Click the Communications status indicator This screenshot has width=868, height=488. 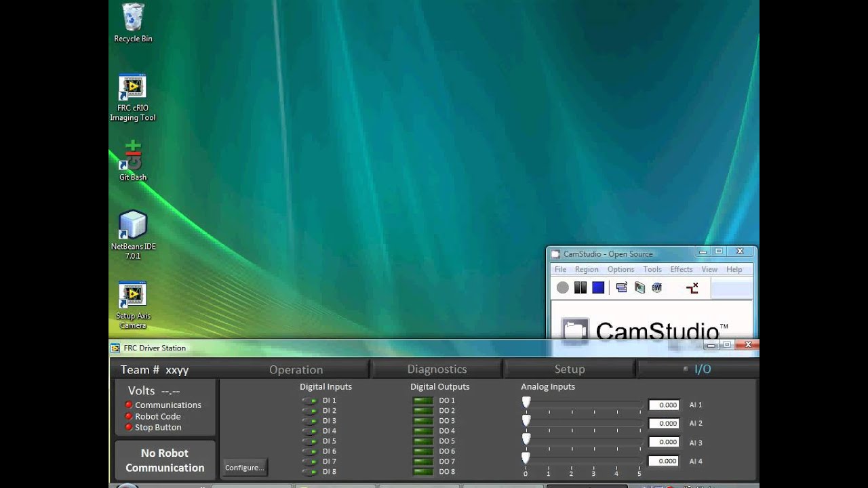pyautogui.click(x=129, y=405)
